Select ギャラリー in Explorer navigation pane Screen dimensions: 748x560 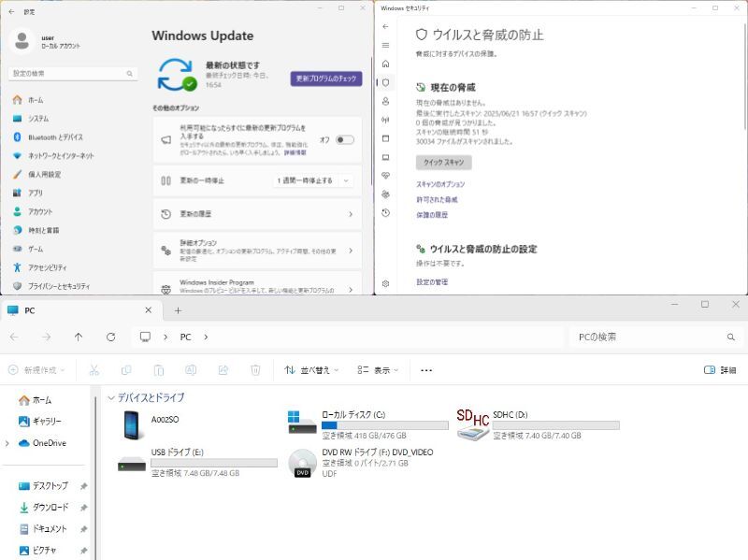[40, 422]
